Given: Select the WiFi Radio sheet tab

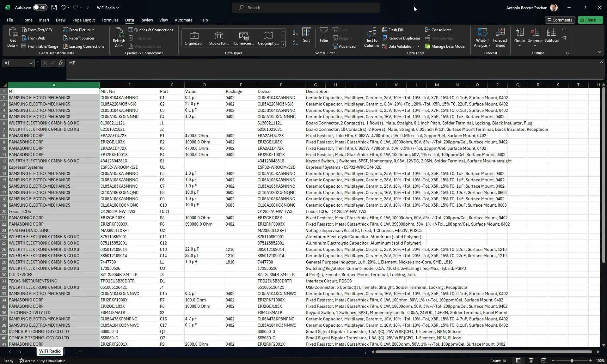Looking at the screenshot, I should click(50, 351).
